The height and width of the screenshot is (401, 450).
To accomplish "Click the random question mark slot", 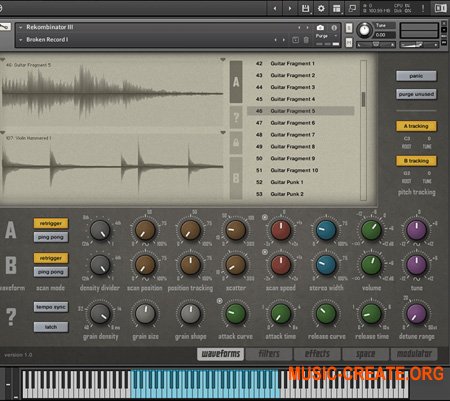I will coord(236,117).
